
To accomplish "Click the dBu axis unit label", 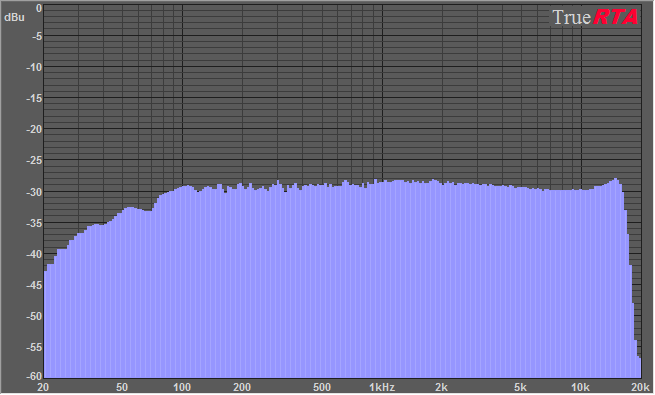I will pyautogui.click(x=14, y=18).
